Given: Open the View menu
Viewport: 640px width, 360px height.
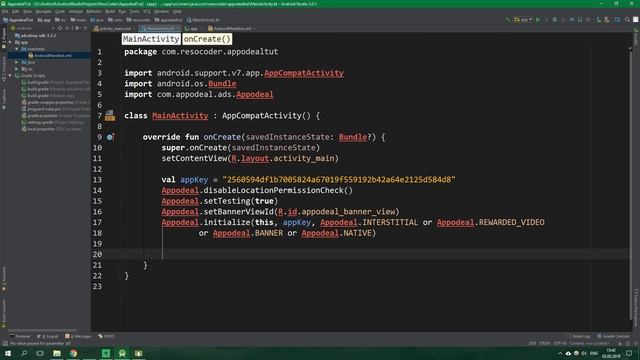Looking at the screenshot, I should (27, 11).
